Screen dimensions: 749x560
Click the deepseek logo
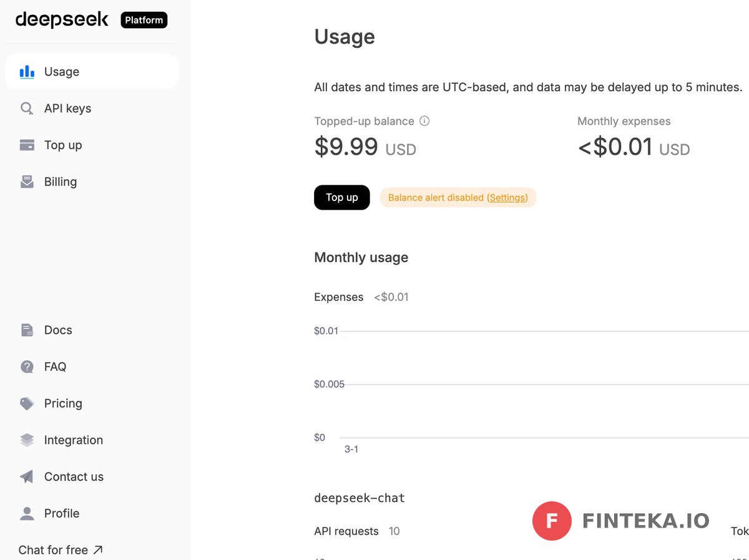pyautogui.click(x=62, y=20)
